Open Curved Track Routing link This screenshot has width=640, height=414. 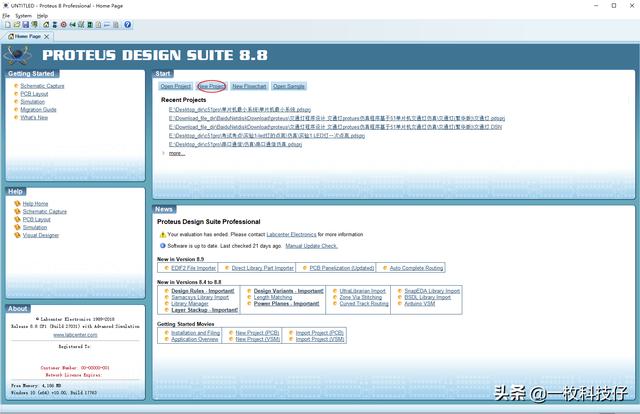pyautogui.click(x=364, y=304)
